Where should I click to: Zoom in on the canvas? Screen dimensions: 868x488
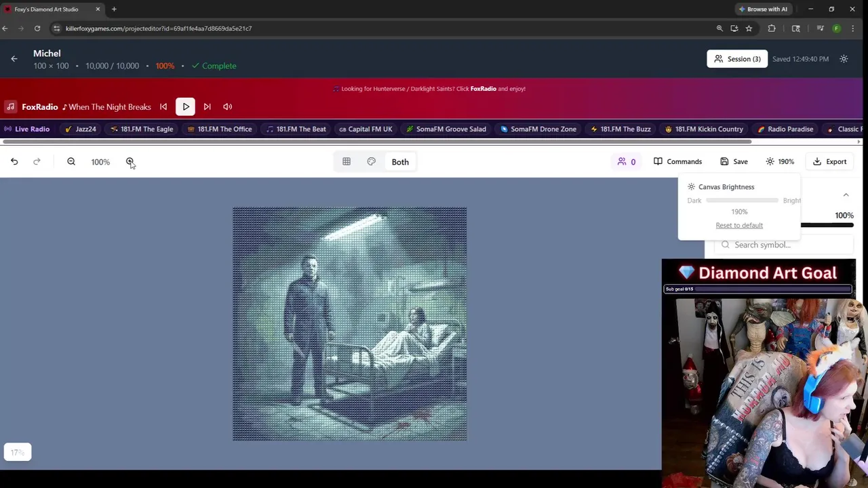tap(130, 161)
